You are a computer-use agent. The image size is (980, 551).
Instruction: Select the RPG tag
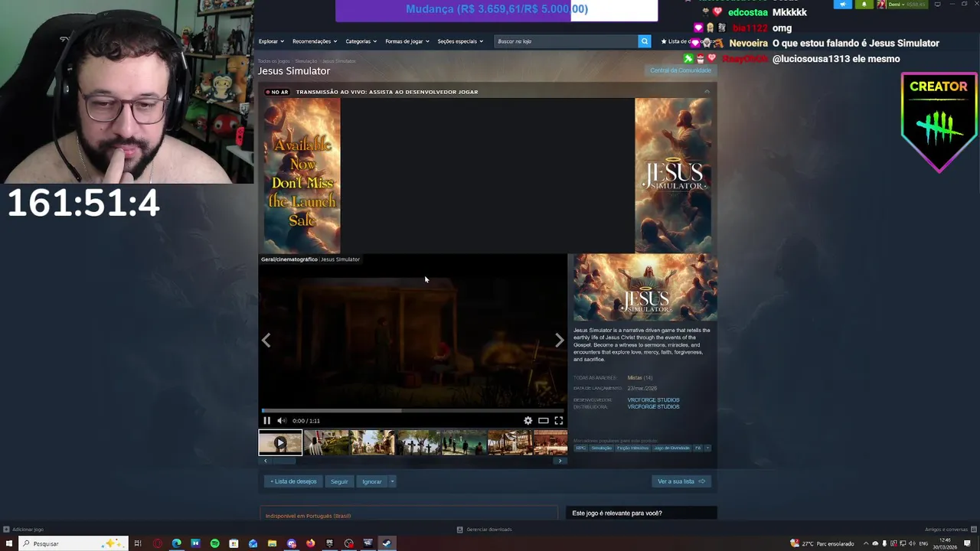(580, 448)
